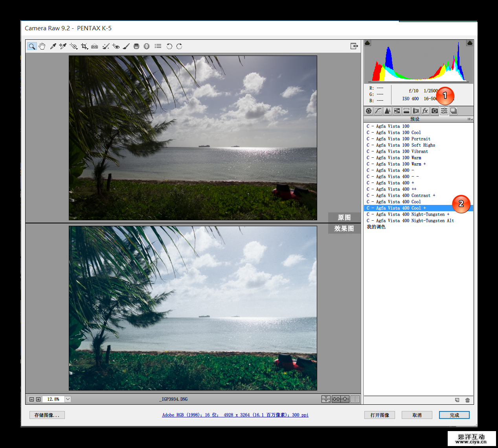Toggle full screen mode icon
This screenshot has height=448, width=498.
354,46
